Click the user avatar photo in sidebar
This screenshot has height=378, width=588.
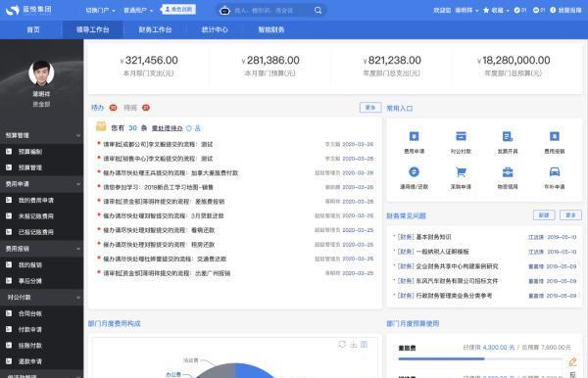(x=41, y=72)
